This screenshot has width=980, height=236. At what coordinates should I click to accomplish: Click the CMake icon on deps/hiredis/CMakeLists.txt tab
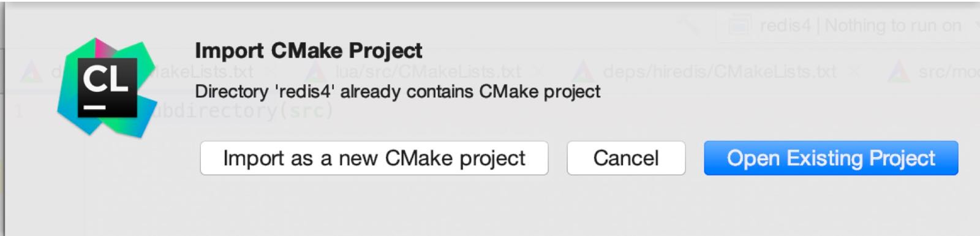click(583, 72)
